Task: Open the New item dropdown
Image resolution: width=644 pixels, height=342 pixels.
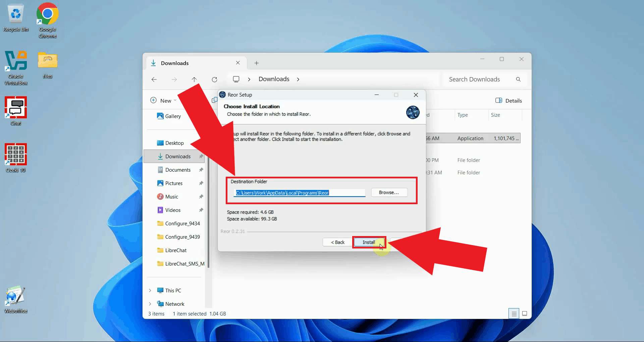Action: click(x=164, y=101)
